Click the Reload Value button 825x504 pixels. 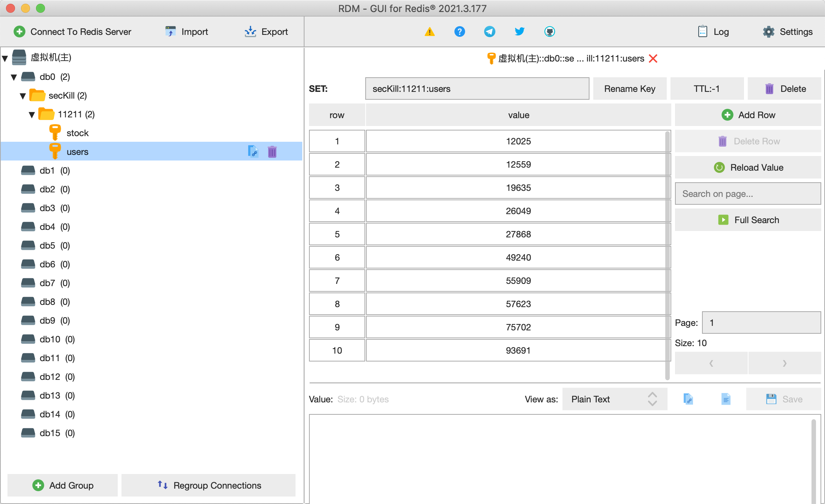pyautogui.click(x=748, y=168)
